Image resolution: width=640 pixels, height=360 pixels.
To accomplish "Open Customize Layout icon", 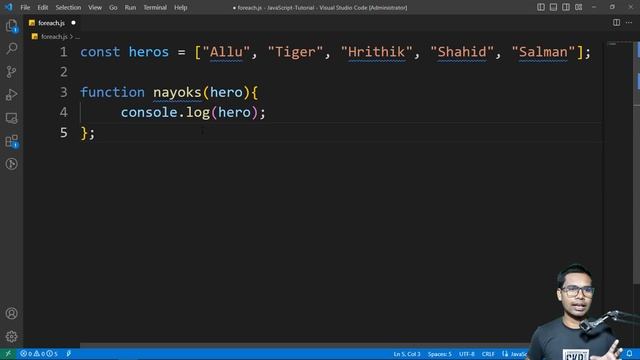I will point(579,7).
